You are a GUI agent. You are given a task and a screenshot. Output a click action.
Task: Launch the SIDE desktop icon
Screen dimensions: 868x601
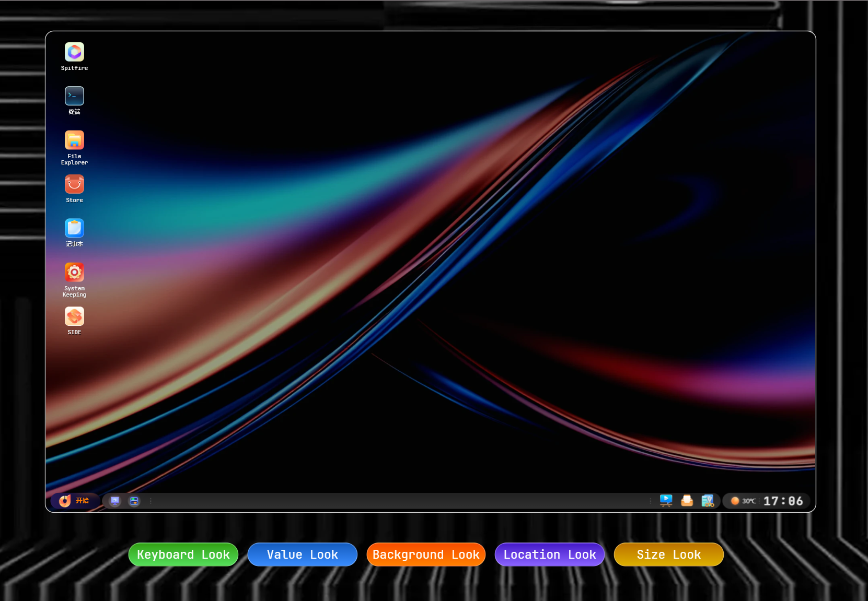tap(74, 321)
